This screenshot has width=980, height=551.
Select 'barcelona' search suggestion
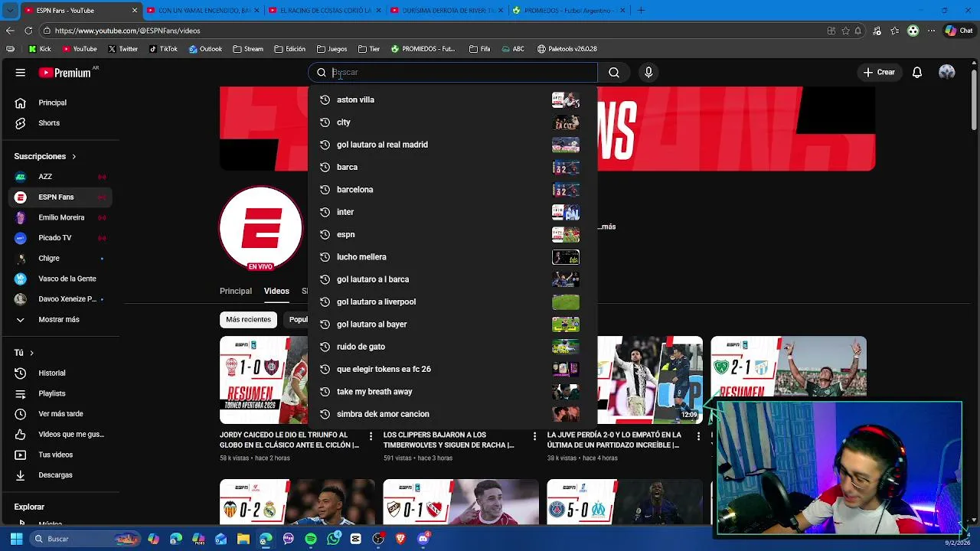452,190
